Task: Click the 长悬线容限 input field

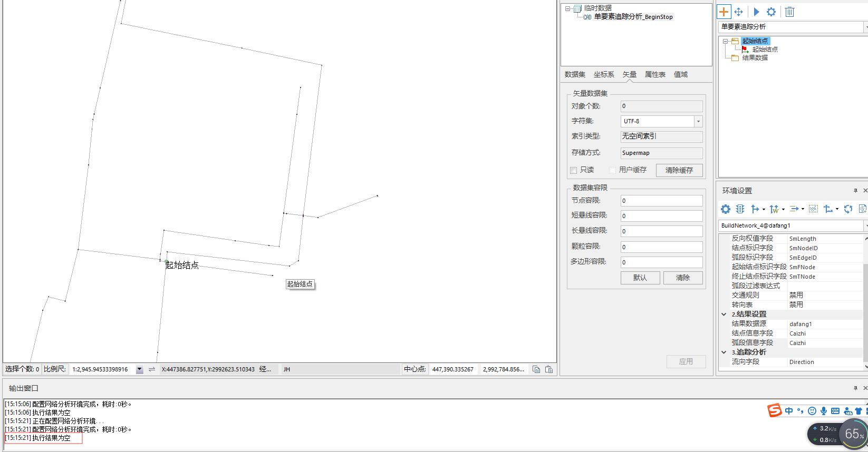Action: (661, 231)
